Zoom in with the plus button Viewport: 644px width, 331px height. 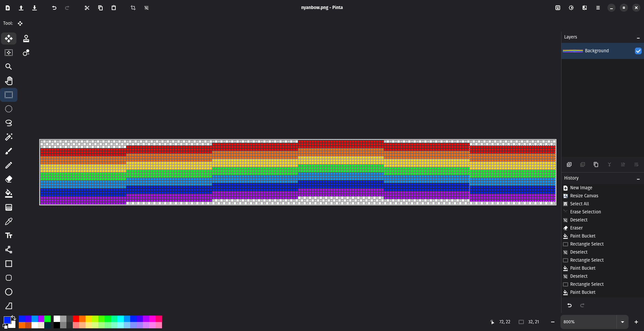pos(636,322)
